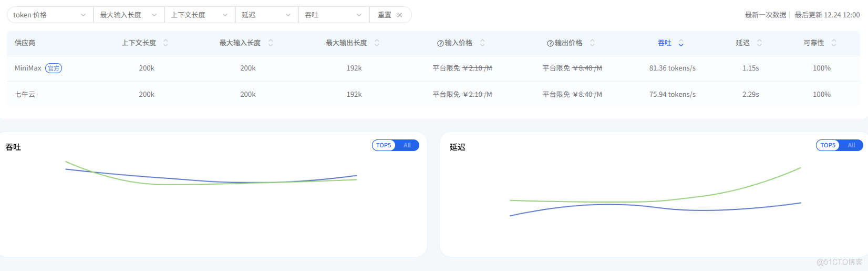Click the X icon beside 重置
Image resolution: width=868 pixels, height=271 pixels.
coord(400,15)
